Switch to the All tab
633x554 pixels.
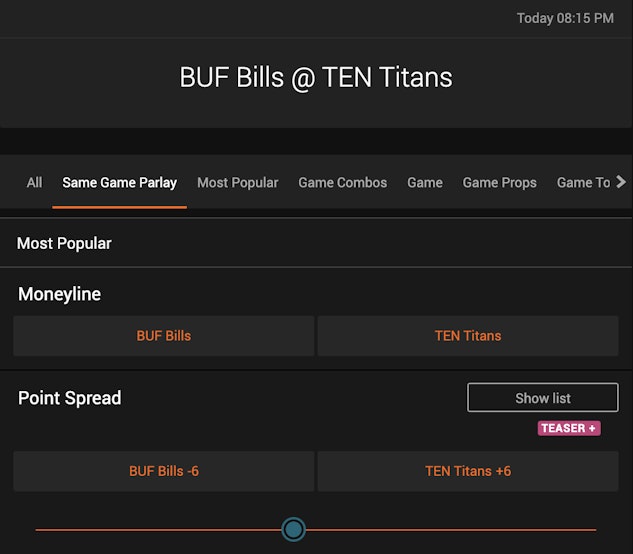click(x=35, y=183)
